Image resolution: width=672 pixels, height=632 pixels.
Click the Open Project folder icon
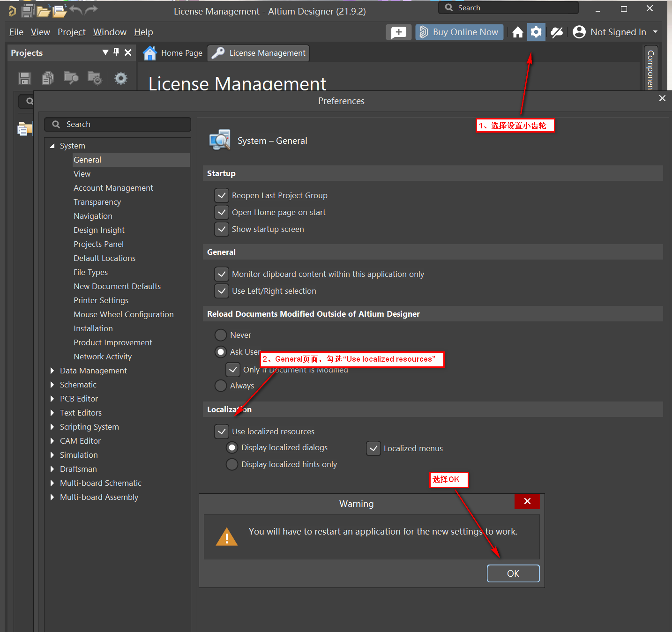pos(60,11)
